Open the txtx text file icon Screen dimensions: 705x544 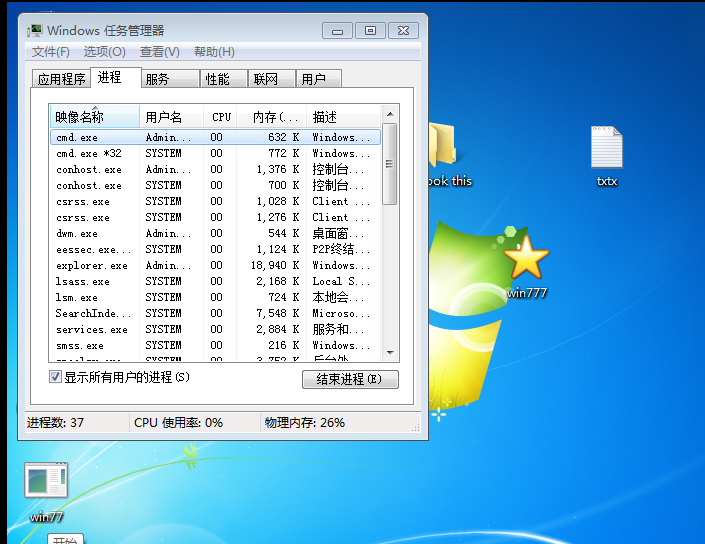coord(607,147)
